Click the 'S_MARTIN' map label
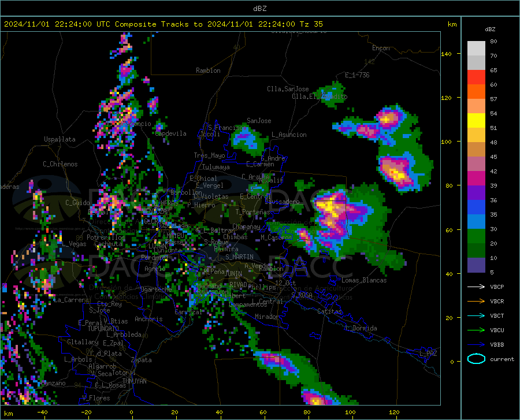This screenshot has width=520, height=420. [239, 257]
